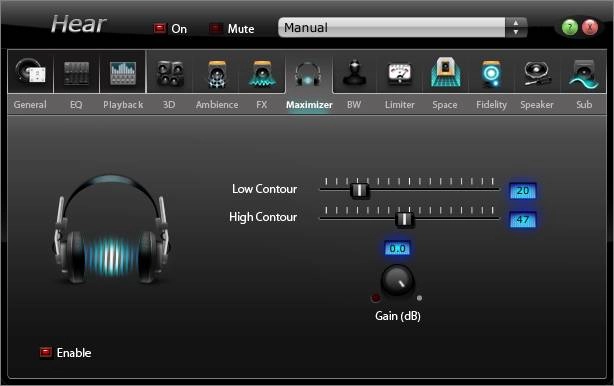Open the General speaker icon
Viewport: 614px width, 386px height.
30,72
